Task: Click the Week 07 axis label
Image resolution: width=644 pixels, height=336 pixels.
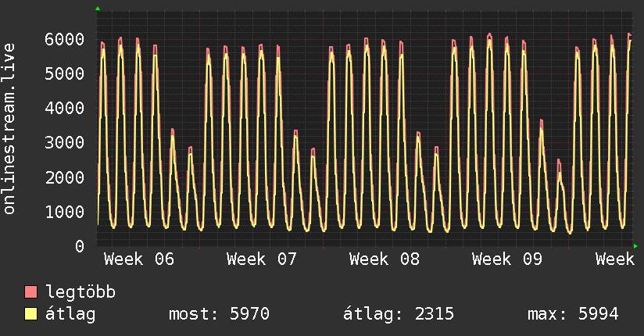Action: click(x=262, y=259)
